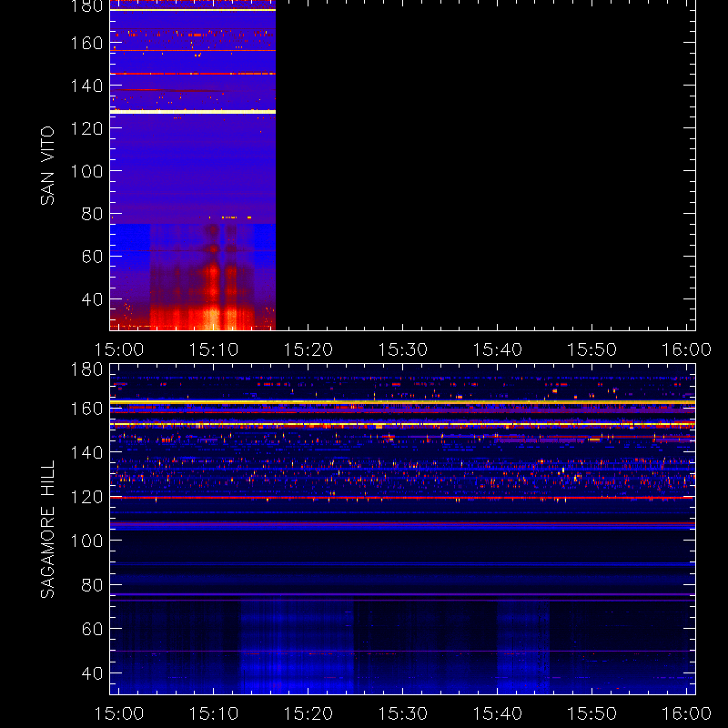Image resolution: width=728 pixels, height=728 pixels.
Task: Pick the 60 tick label on Sagamore Hill plot
Action: click(x=92, y=629)
